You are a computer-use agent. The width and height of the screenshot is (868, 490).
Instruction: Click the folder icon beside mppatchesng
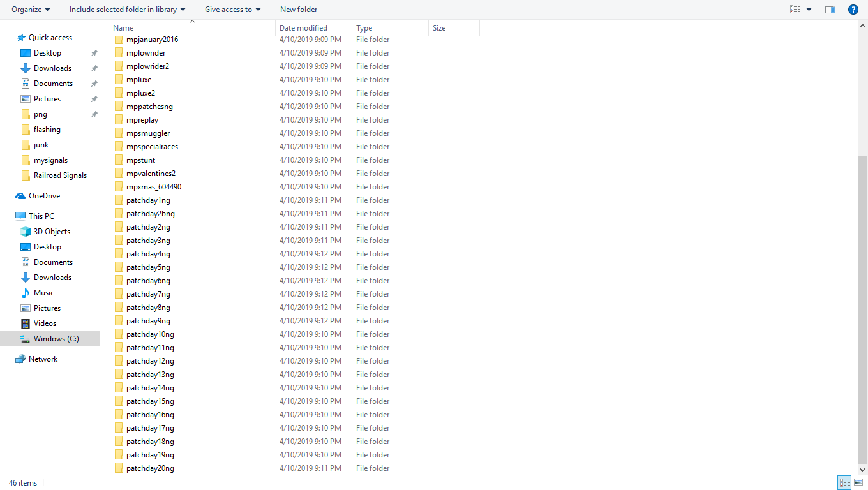[119, 107]
